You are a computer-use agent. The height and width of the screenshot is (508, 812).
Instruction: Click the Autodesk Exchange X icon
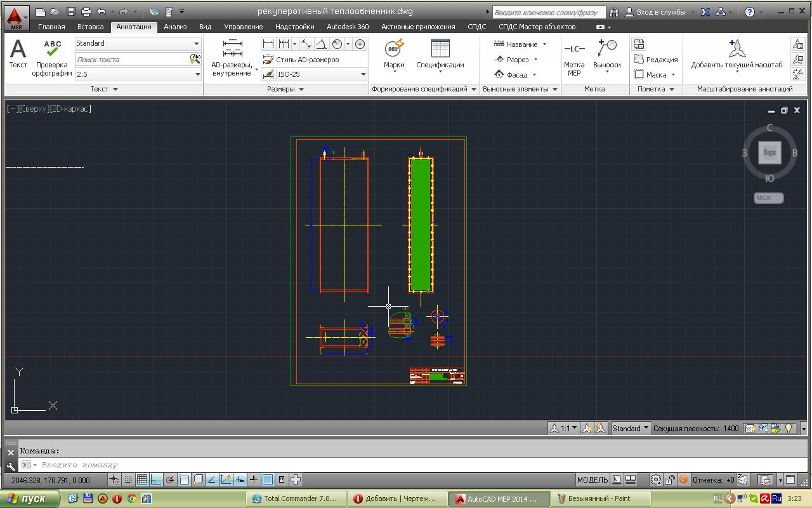pos(705,11)
